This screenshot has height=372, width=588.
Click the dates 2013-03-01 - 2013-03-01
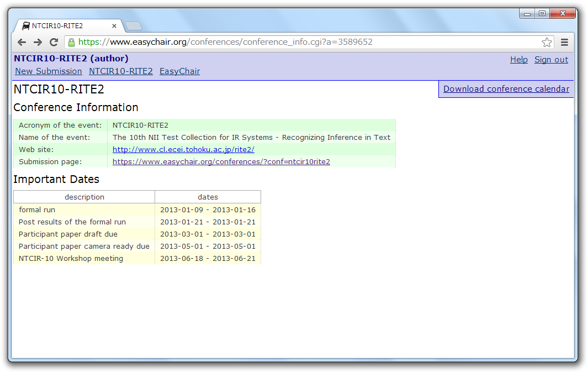(x=208, y=234)
